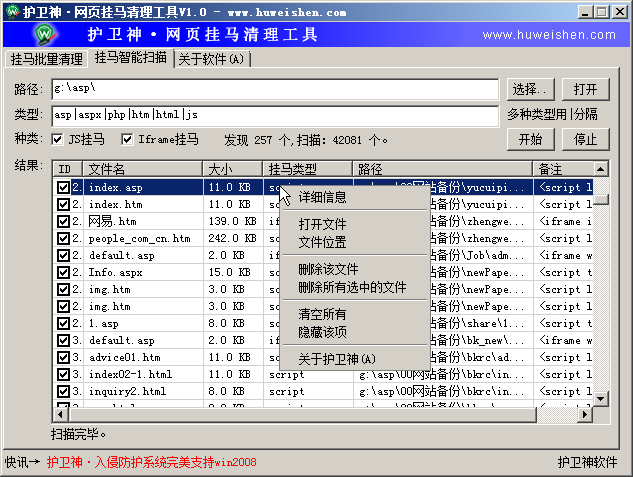Screen dimensions: 633x477
Task: Switch to the 挂马批量清理 tab
Action: 46,59
